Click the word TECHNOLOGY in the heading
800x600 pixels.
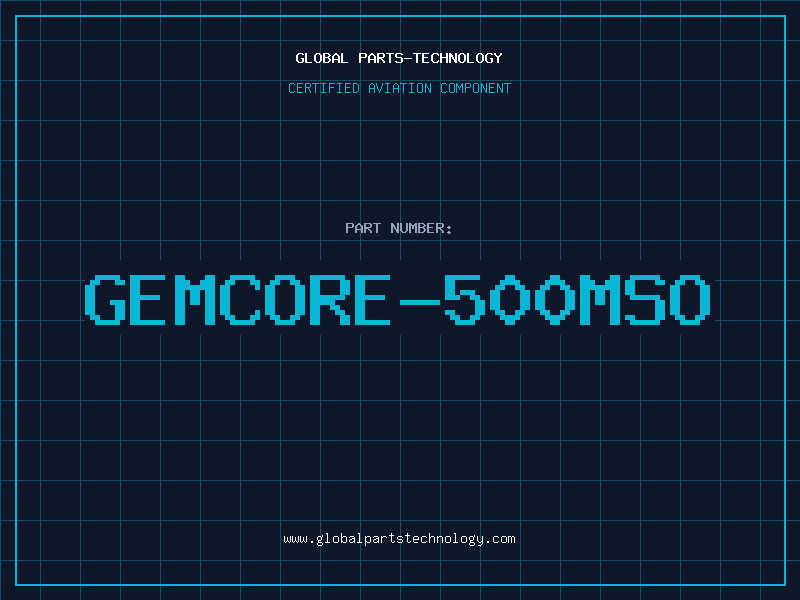point(458,58)
